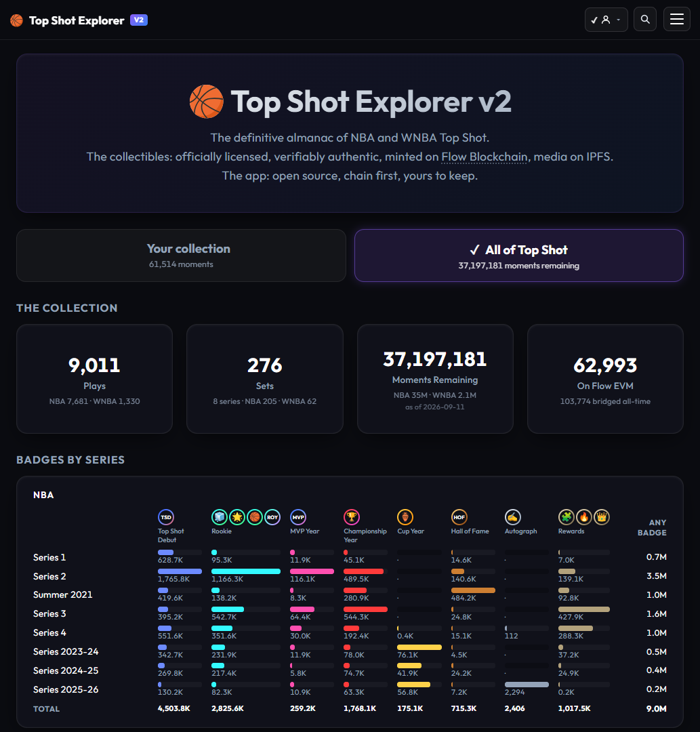Click the basketball Rookie badge icon
Screen dimensions: 700x732
pos(255,517)
